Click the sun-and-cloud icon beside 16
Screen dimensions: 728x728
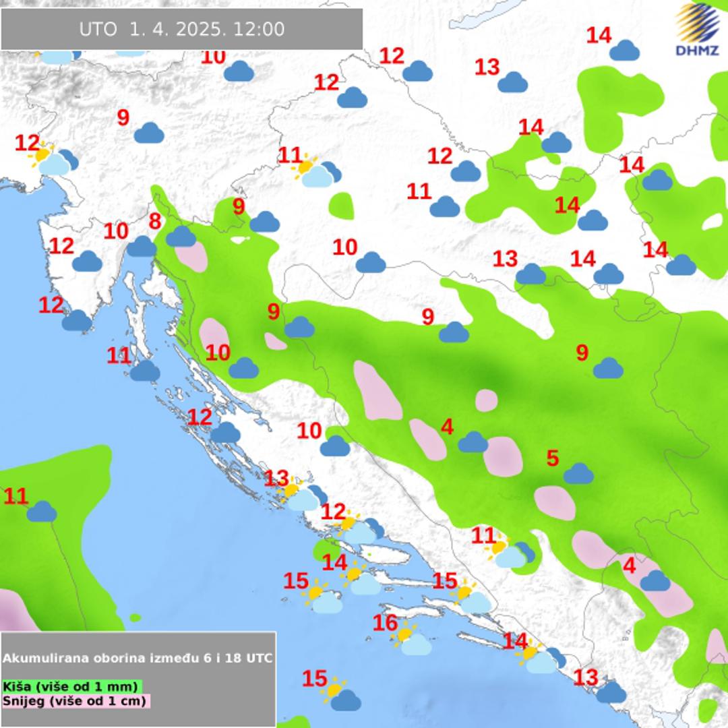[x=412, y=640]
